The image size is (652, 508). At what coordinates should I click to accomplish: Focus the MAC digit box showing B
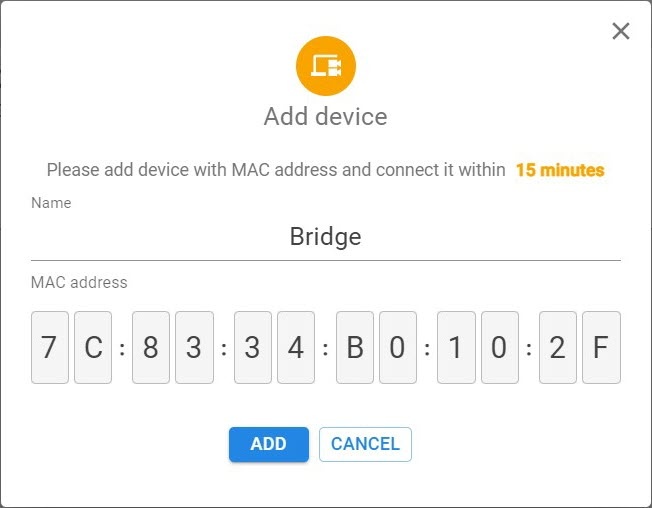click(x=354, y=347)
